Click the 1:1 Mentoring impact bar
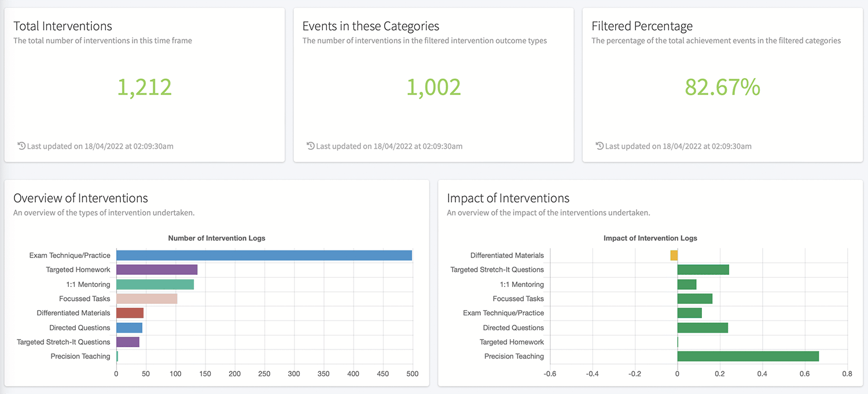The width and height of the screenshot is (868, 394). coord(687,284)
